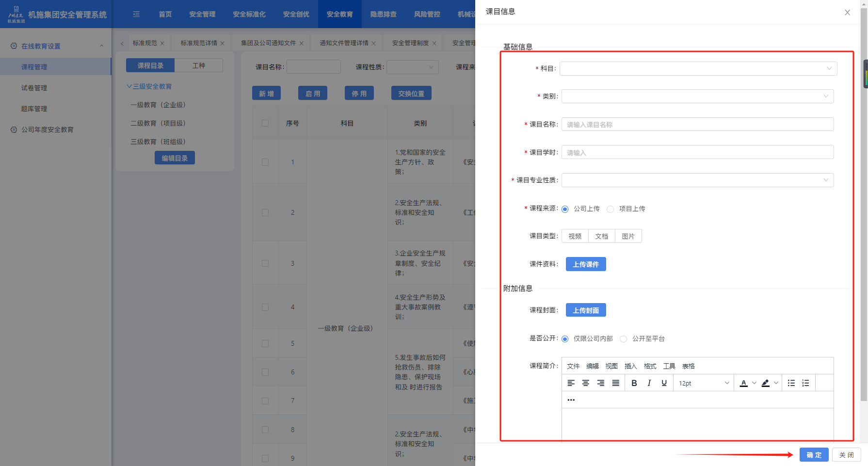Confirm the form with 确定 button
The height and width of the screenshot is (466, 868).
point(814,455)
